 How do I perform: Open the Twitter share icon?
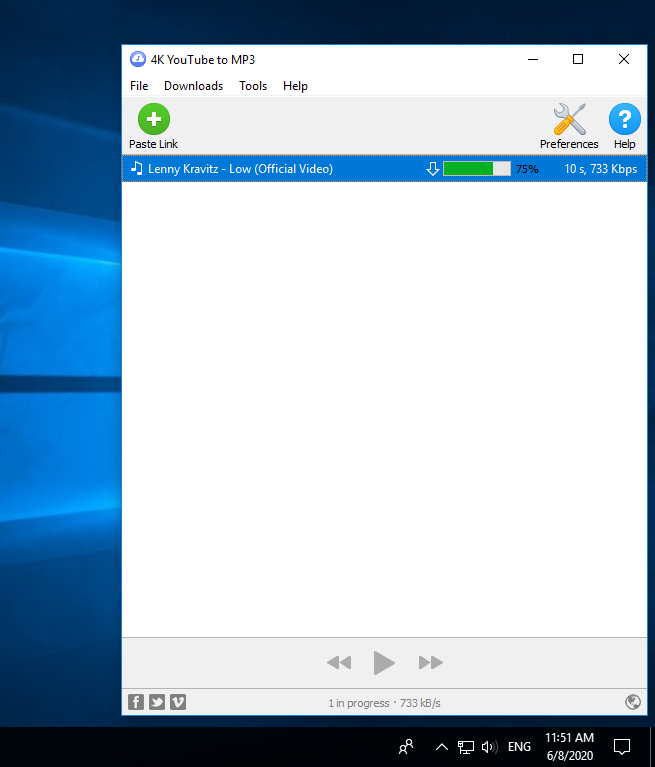[x=157, y=702]
